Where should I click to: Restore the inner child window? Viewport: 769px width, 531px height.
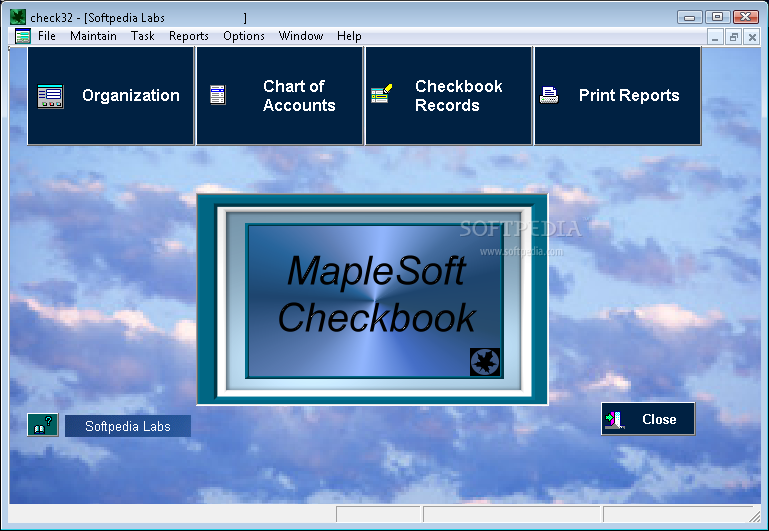[734, 37]
